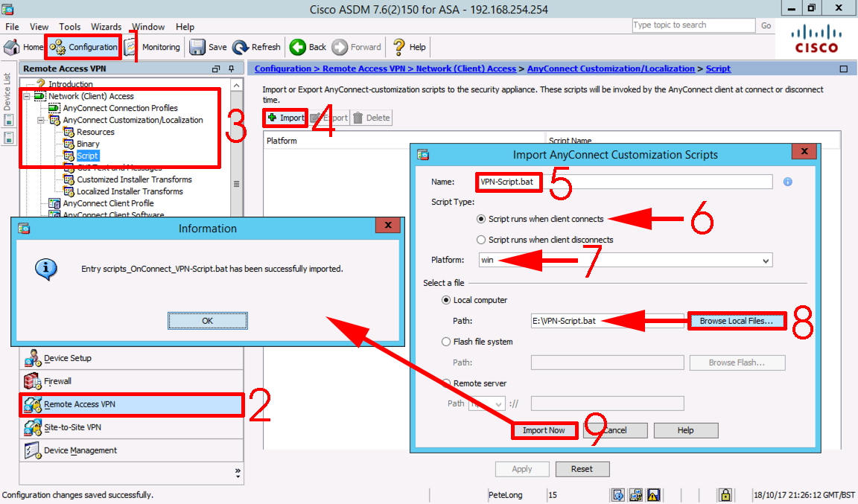Click the Delete button in the scripts toolbar

[372, 118]
